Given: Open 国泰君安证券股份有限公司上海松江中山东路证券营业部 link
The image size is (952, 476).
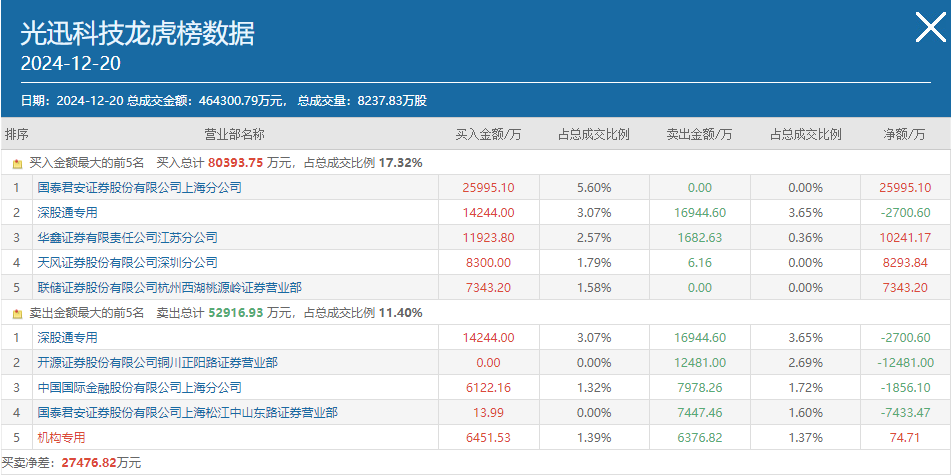Looking at the screenshot, I should [x=188, y=413].
